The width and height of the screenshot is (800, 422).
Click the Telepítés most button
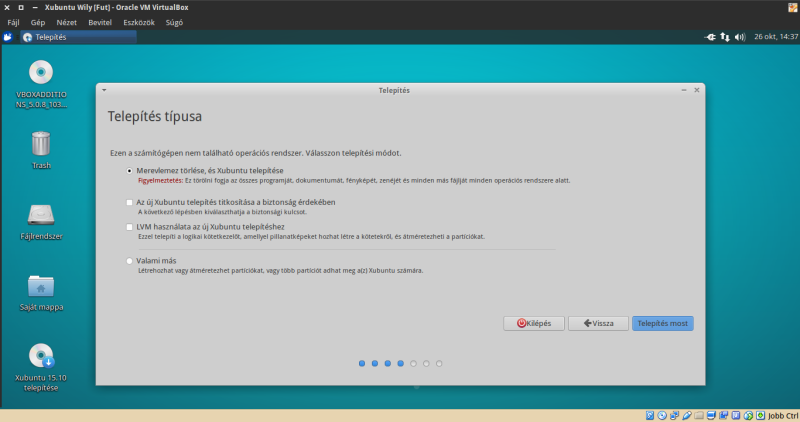pos(663,324)
